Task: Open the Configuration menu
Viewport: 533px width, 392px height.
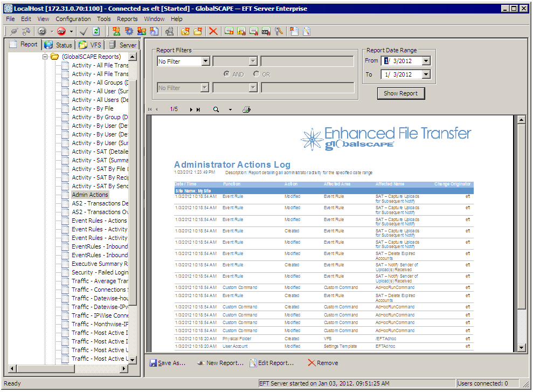Action: (x=73, y=19)
